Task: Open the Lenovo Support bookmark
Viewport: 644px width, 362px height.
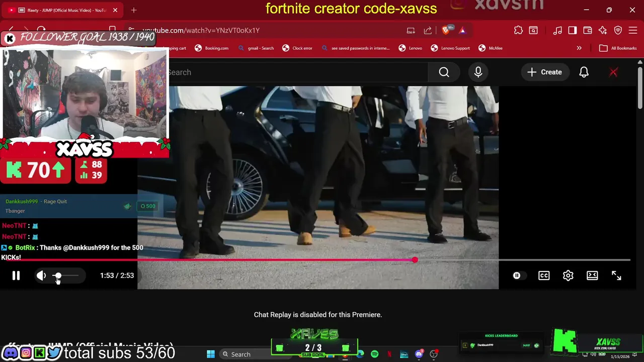Action: coord(450,48)
